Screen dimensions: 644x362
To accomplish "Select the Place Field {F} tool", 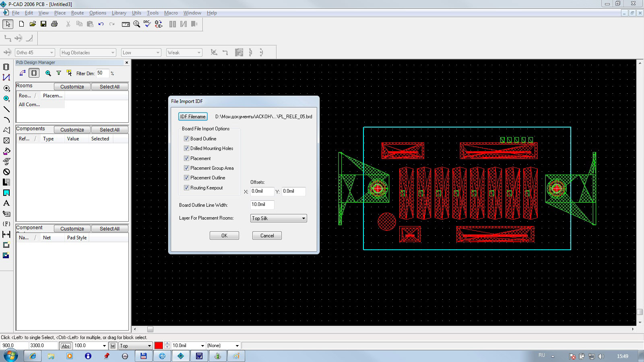I will click(x=6, y=224).
